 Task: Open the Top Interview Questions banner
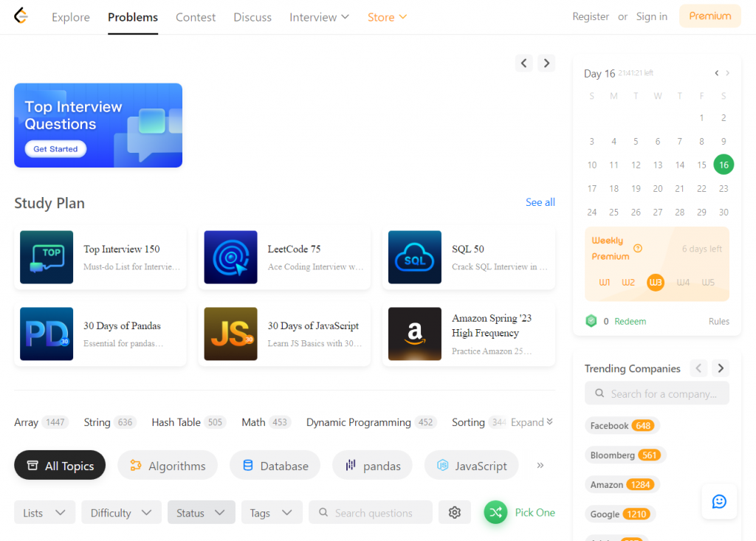(x=98, y=125)
